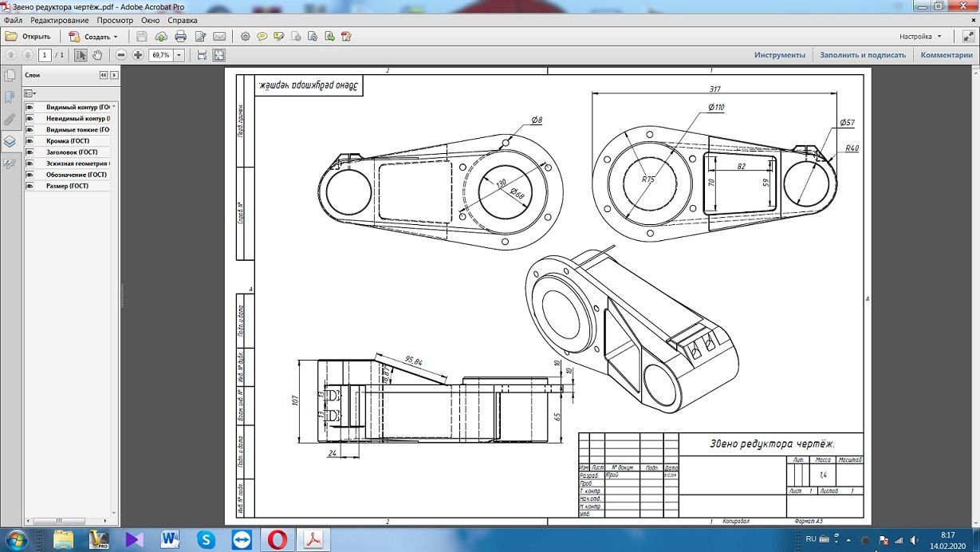The width and height of the screenshot is (980, 552).
Task: Open the Bookmarks panel in sidebar
Action: 10,97
